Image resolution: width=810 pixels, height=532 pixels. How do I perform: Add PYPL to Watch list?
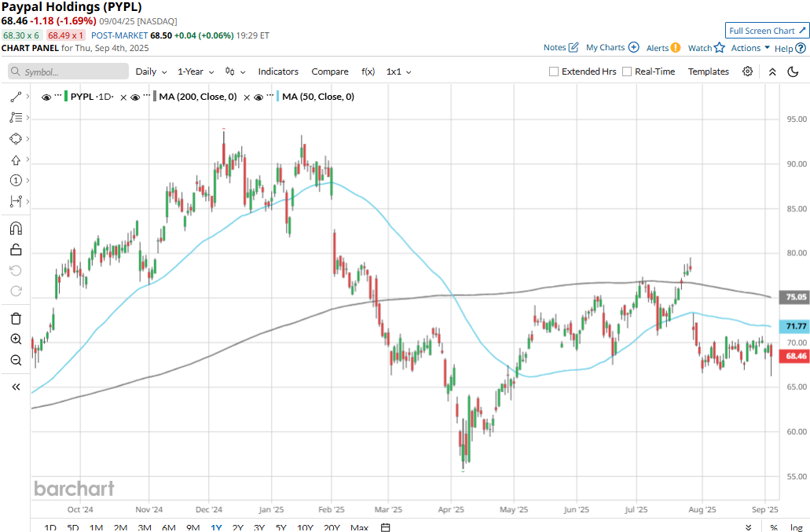coord(706,48)
